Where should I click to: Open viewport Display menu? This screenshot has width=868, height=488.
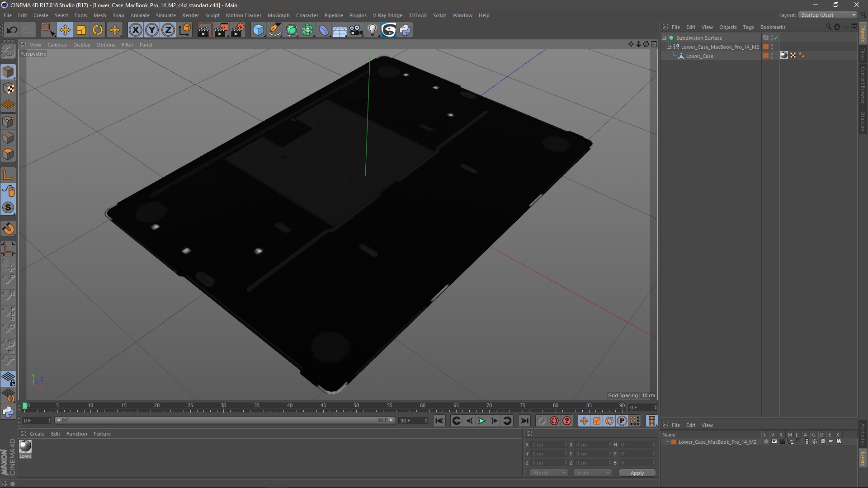(x=81, y=45)
